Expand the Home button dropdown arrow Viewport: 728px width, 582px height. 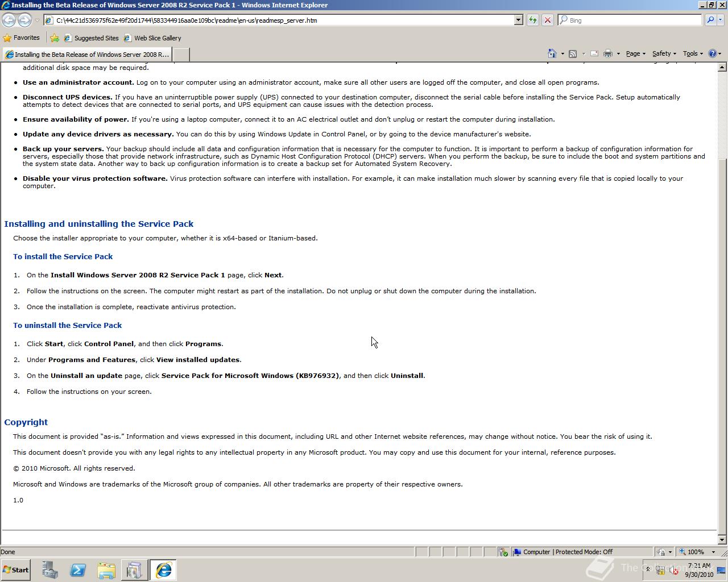[562, 54]
